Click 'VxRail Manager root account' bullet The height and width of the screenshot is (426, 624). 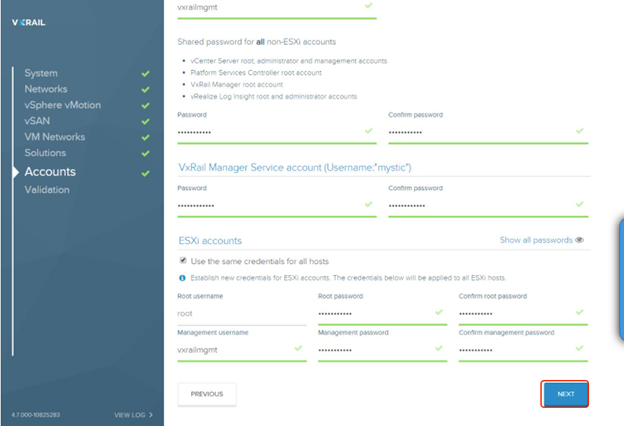236,85
